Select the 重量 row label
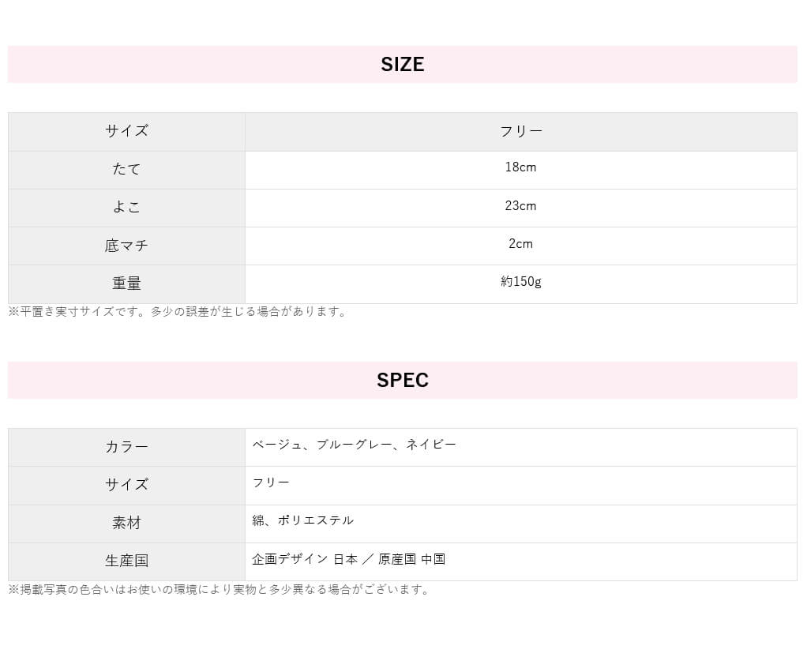 point(126,283)
